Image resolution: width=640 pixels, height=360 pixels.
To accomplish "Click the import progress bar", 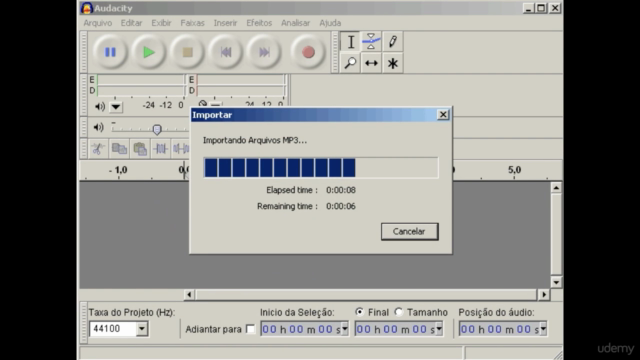I will pyautogui.click(x=321, y=168).
